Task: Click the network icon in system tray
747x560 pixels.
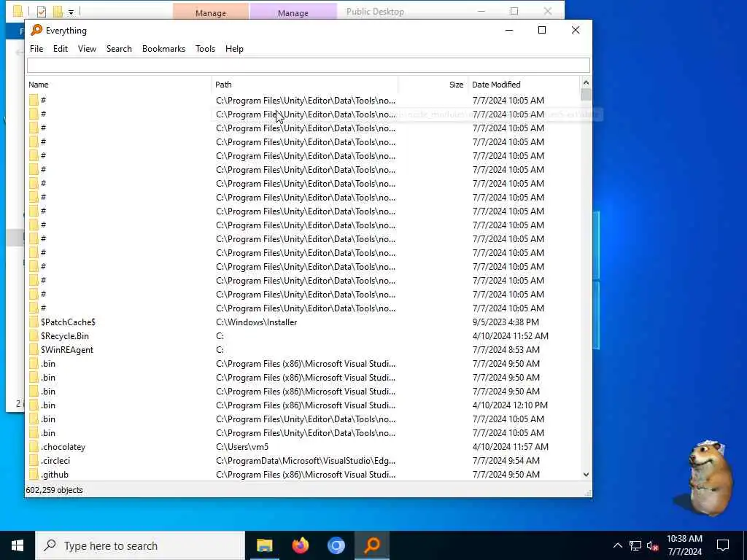Action: click(x=635, y=545)
